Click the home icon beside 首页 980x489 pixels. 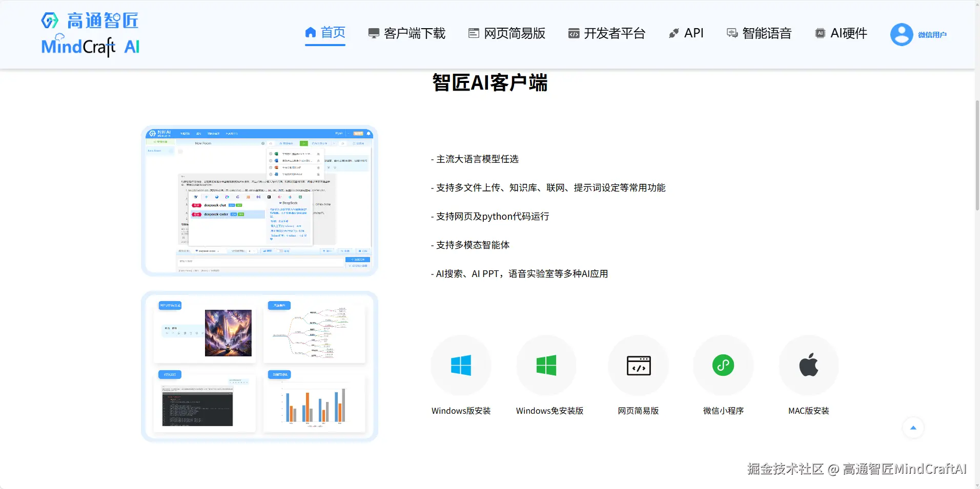coord(310,33)
